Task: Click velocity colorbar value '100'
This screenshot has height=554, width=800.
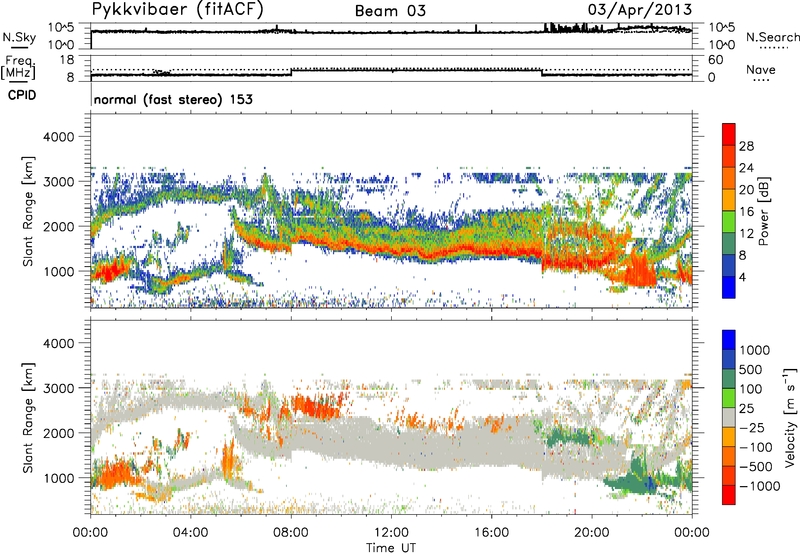Action: click(x=751, y=389)
